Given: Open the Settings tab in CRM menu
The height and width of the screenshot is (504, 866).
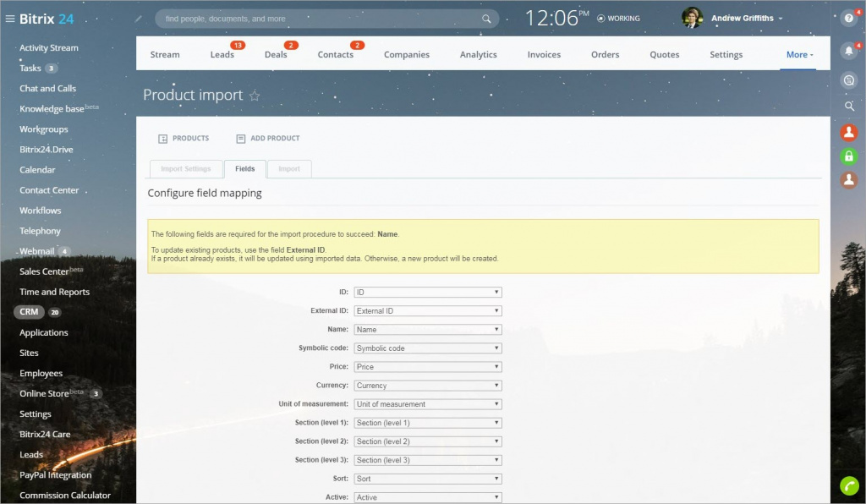Looking at the screenshot, I should pos(726,55).
